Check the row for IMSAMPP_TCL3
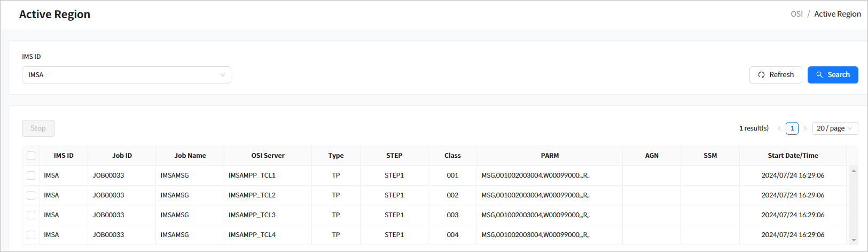 (31, 215)
